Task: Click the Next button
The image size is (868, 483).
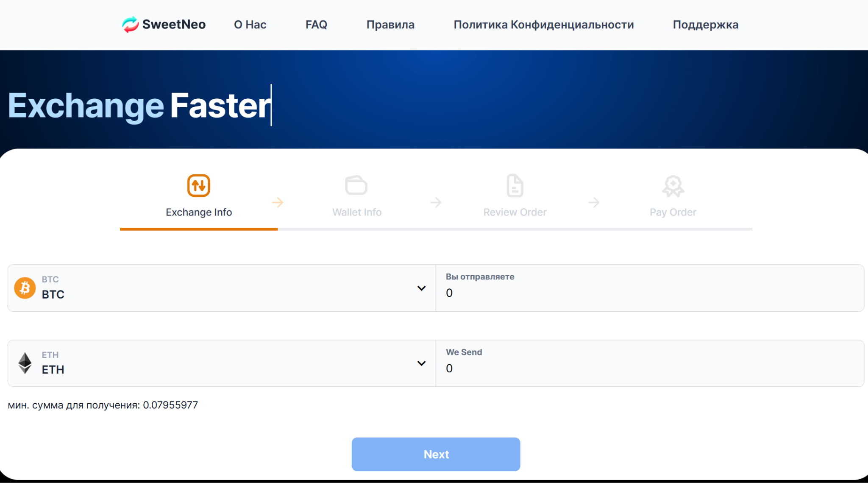Action: 436,454
